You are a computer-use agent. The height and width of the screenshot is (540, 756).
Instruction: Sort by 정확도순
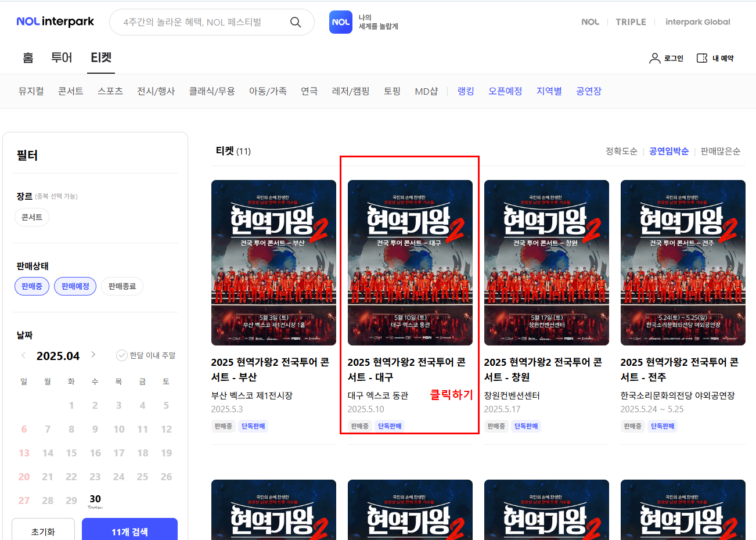pos(621,151)
